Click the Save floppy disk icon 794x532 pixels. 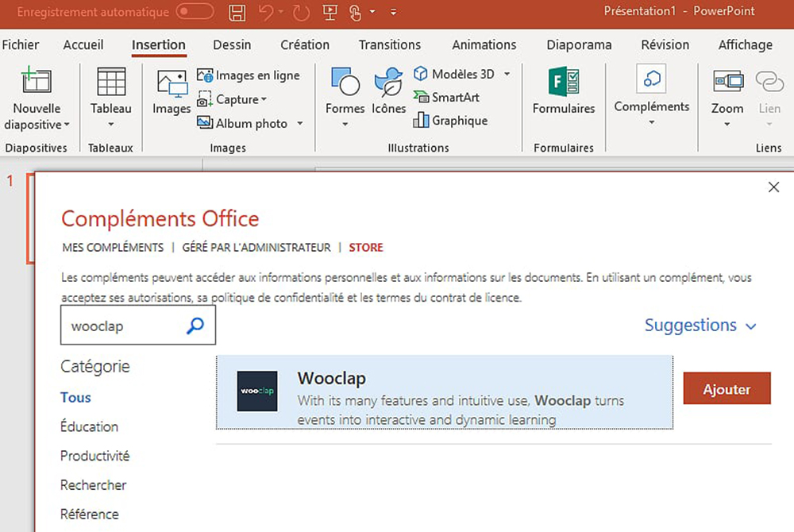click(x=237, y=12)
